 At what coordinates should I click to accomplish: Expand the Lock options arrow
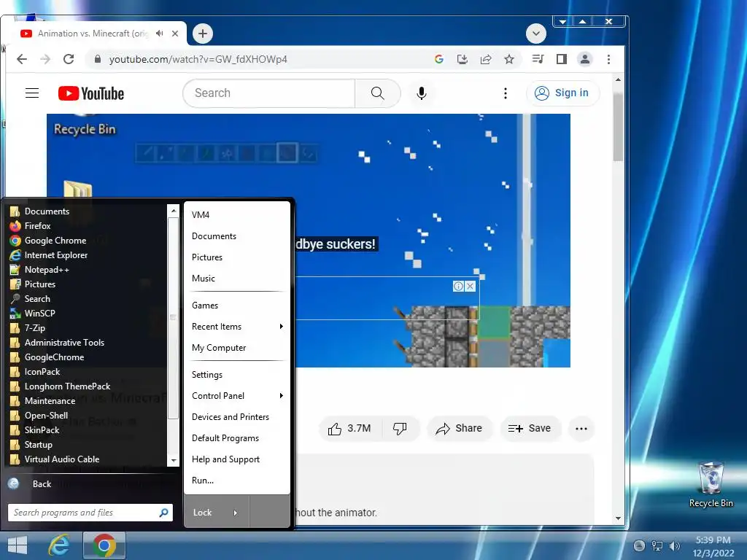coord(236,513)
